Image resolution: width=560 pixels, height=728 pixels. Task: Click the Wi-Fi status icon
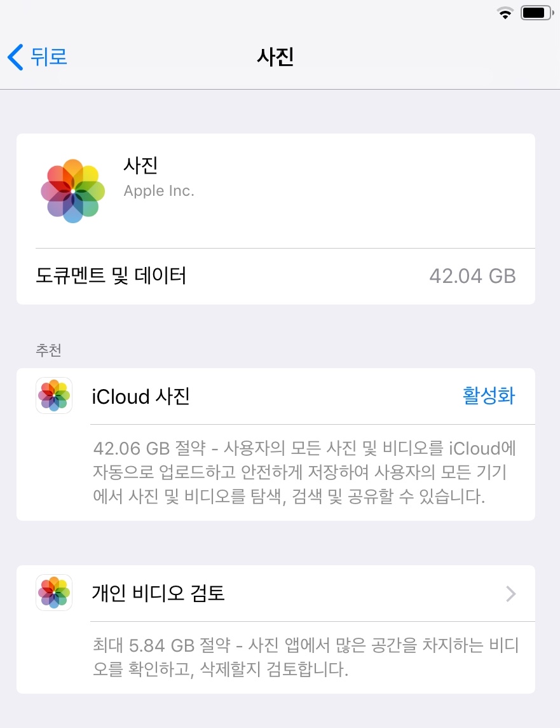(506, 13)
